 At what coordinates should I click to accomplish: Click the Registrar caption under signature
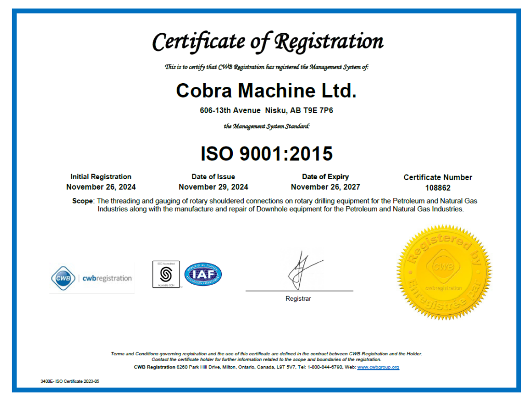[x=298, y=299]
